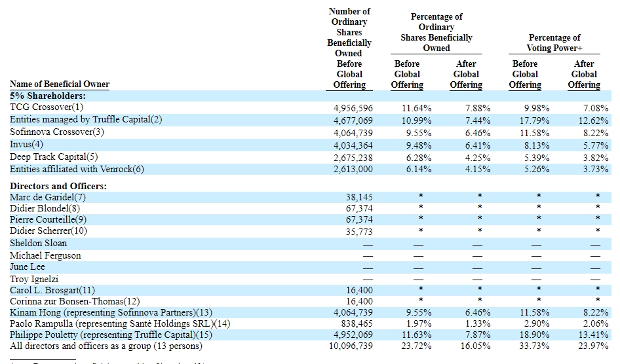Click 'Didier Blondel(8)' name
This screenshot has height=364, width=620.
pos(45,208)
